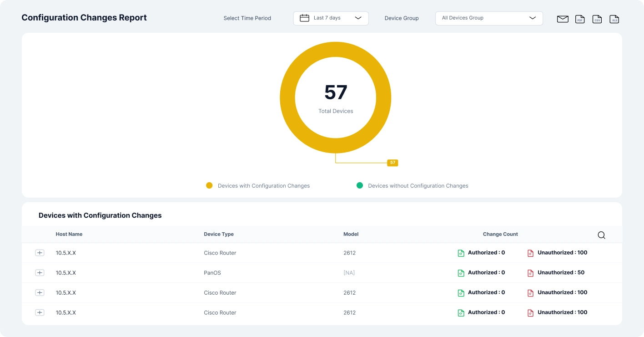Open the All Devices Group dropdown
The width and height of the screenshot is (644, 337).
click(489, 18)
